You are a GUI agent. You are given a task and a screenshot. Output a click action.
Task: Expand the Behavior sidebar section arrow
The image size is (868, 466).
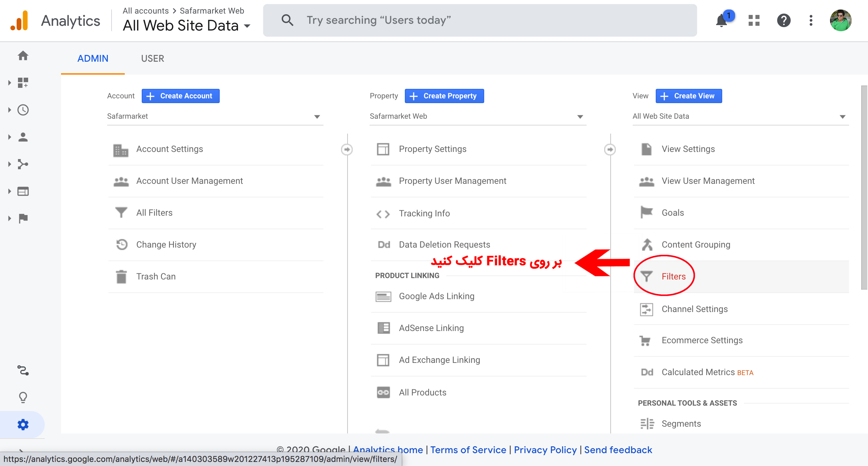9,191
